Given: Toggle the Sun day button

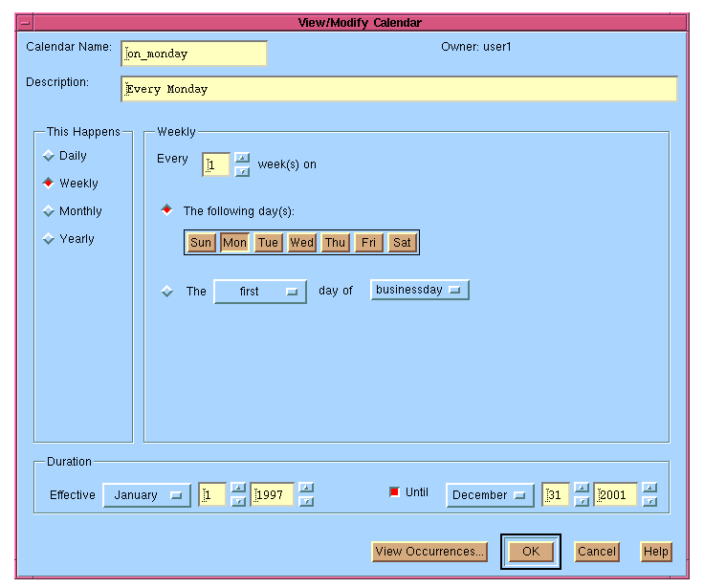Looking at the screenshot, I should pyautogui.click(x=201, y=243).
